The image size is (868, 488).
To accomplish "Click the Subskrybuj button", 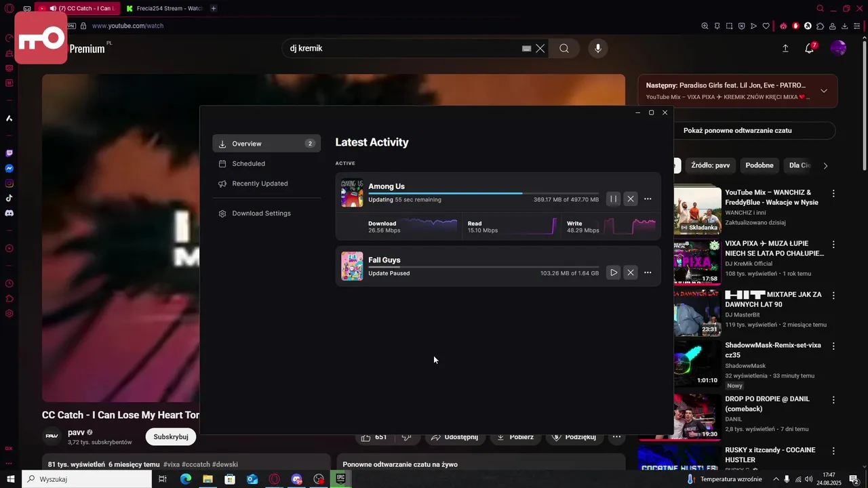I will (x=171, y=437).
